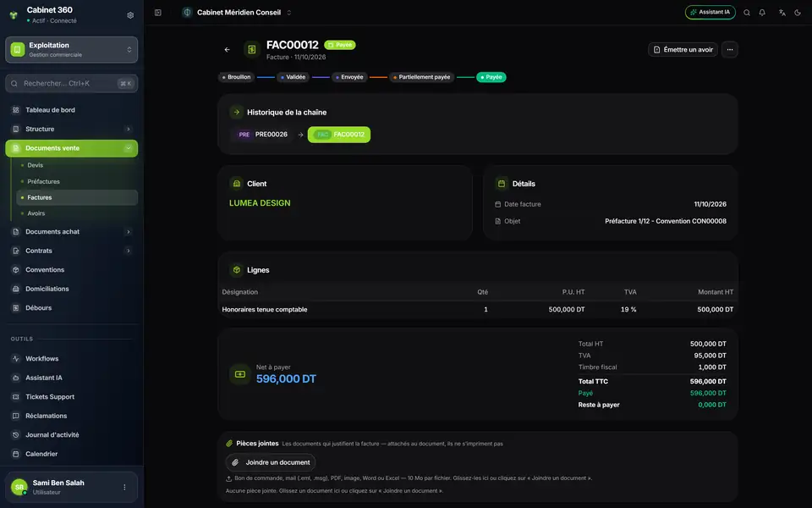Open the Calendrier

point(71,454)
